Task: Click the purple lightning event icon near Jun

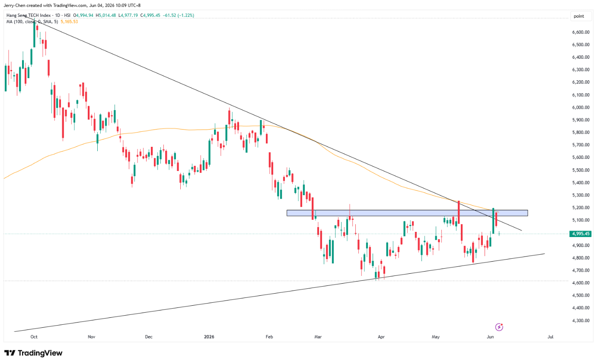Action: pos(499,327)
